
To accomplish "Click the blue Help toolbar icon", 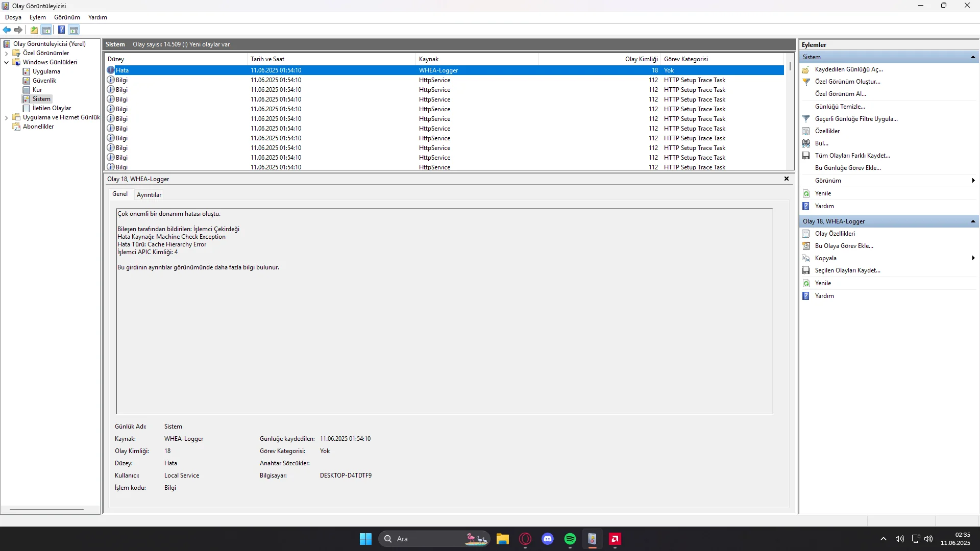I will 61,30.
